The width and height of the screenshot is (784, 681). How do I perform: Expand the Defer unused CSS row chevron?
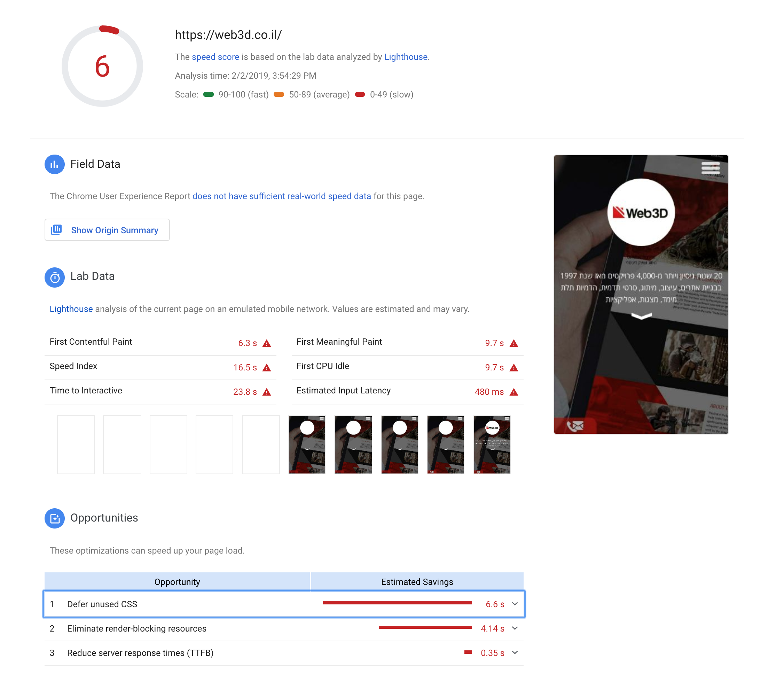pyautogui.click(x=515, y=604)
